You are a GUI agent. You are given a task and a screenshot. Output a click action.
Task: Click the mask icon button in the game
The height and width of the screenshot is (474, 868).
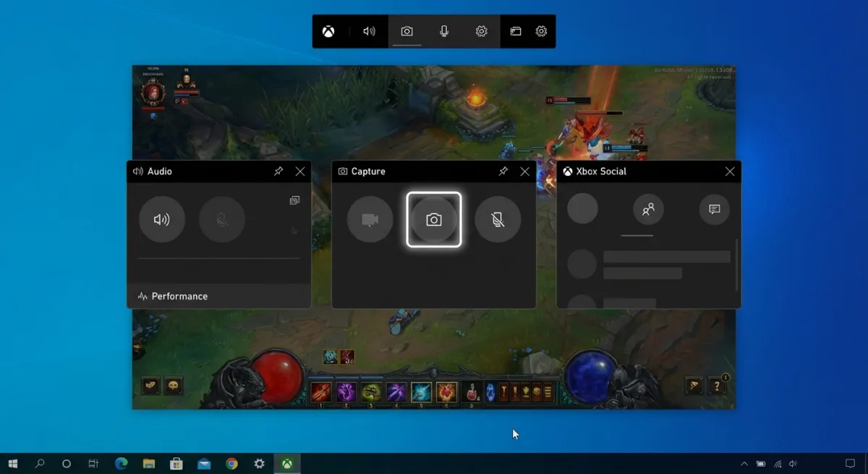(x=174, y=386)
